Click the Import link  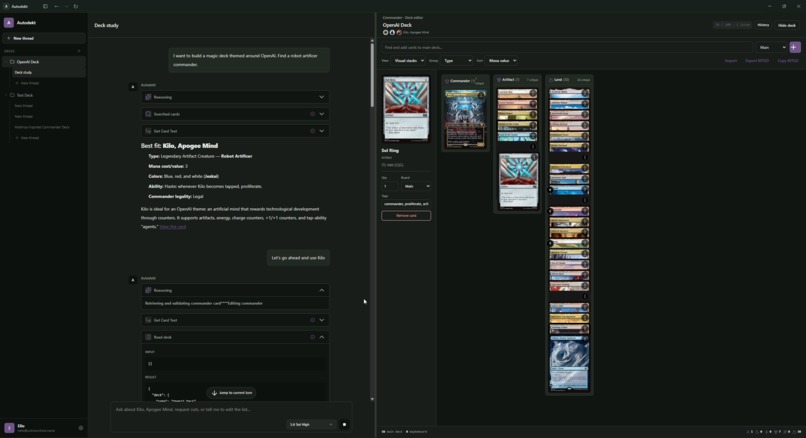coord(730,61)
